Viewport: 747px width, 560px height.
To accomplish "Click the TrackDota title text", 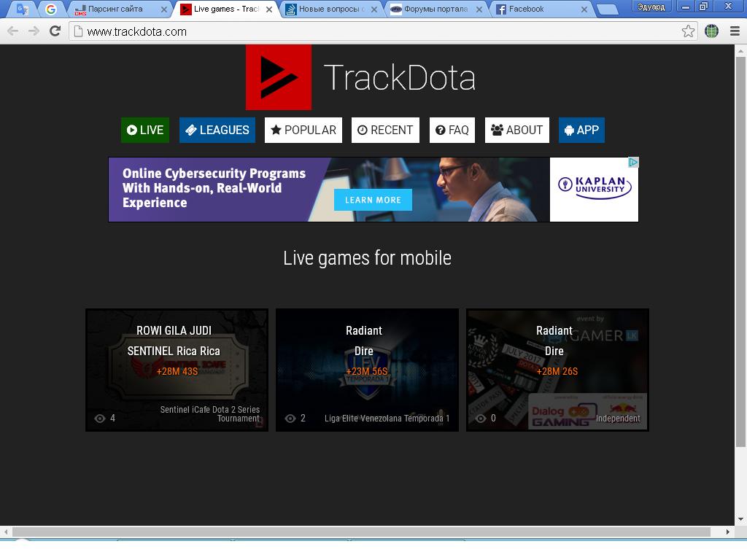I will (400, 77).
